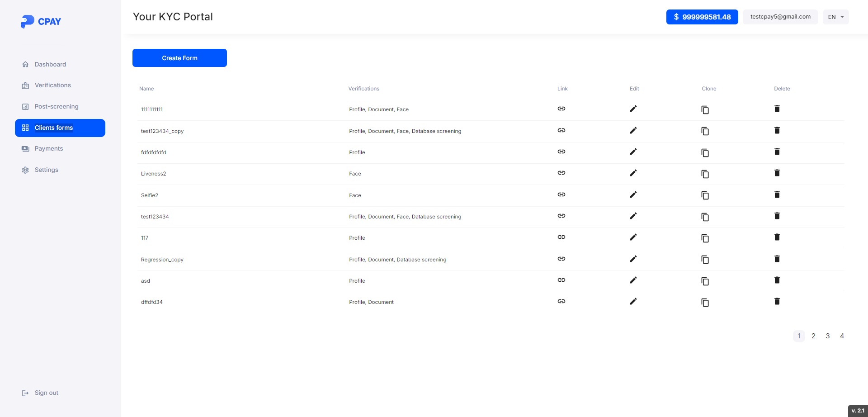Click the CPAY logo
This screenshot has height=417, width=868.
[x=41, y=21]
